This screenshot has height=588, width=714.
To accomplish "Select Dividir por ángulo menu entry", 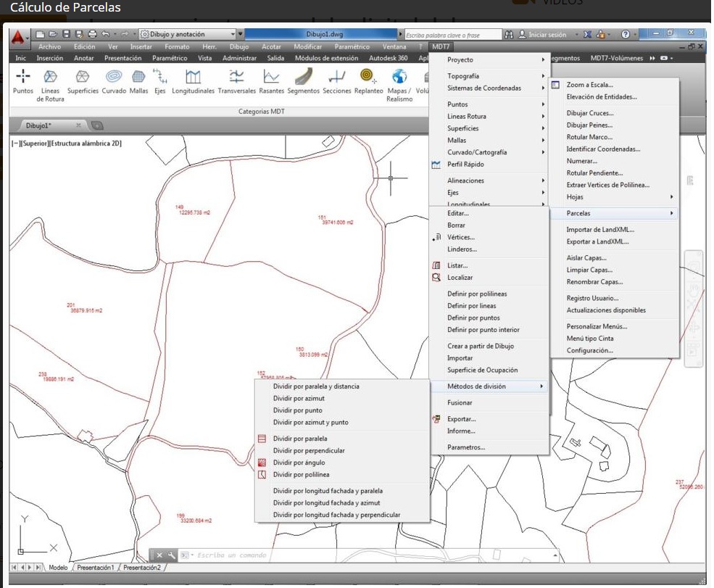I will 299,463.
